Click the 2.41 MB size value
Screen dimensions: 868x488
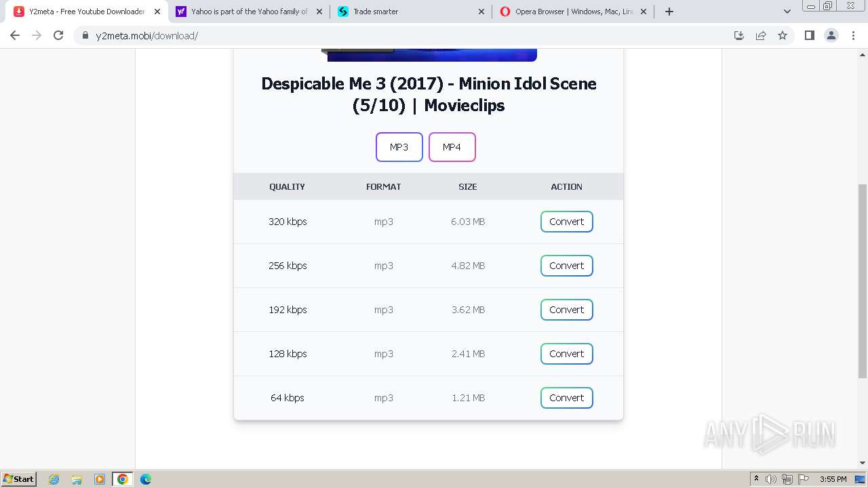pos(468,354)
